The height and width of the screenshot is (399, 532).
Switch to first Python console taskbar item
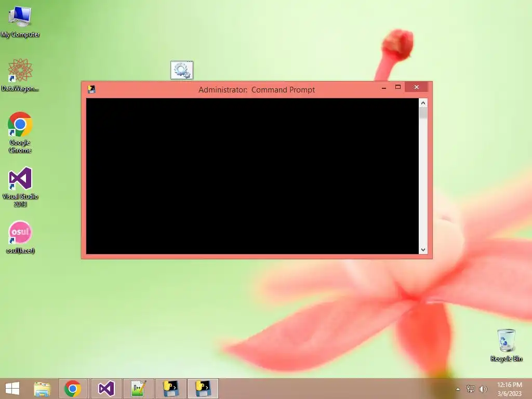[170, 389]
